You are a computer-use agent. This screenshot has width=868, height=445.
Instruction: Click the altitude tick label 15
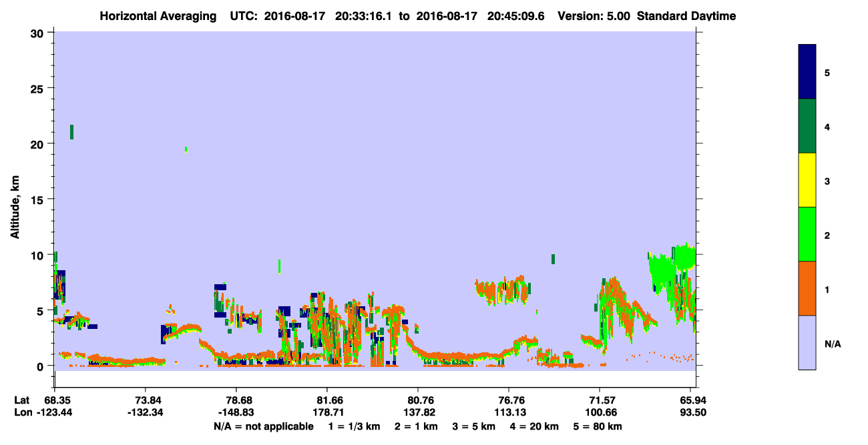39,199
